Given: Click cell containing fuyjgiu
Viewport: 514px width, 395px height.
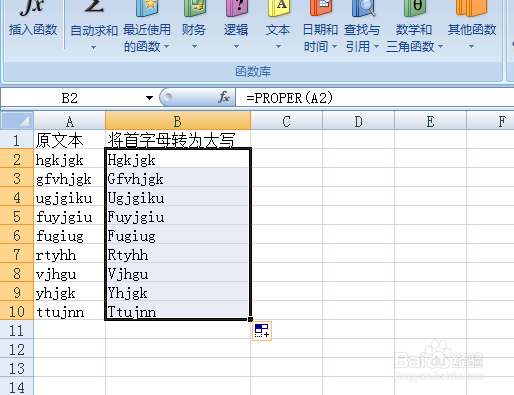Looking at the screenshot, I should (x=69, y=216).
